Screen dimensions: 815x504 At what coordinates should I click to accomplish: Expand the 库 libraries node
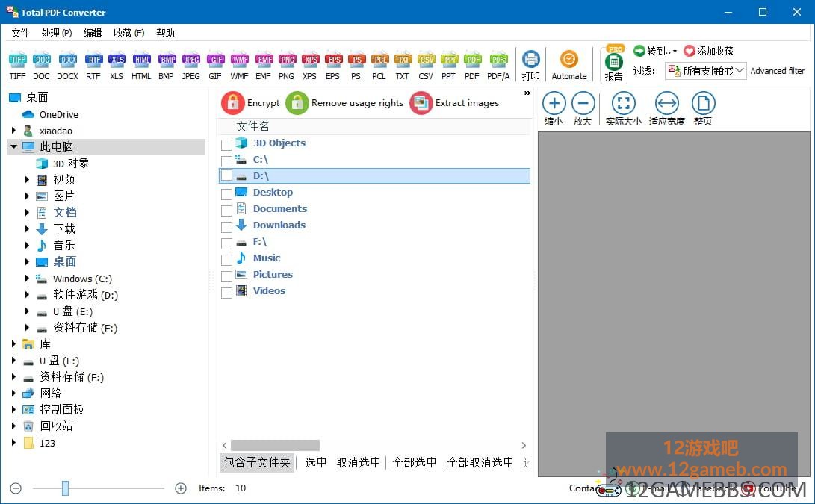[14, 344]
